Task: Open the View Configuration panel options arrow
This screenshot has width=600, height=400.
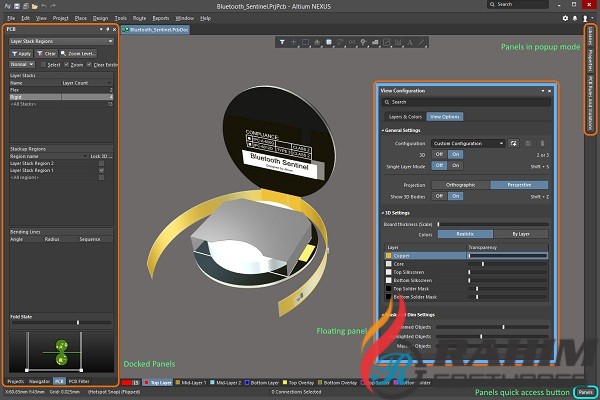Action: [543, 91]
